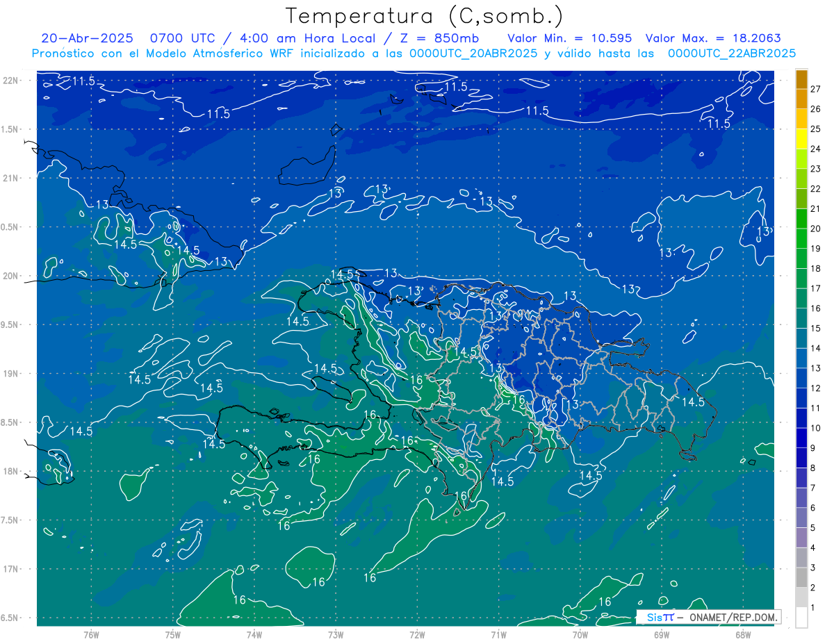Click the lavender legend swatch between 4 and 5
The image size is (834, 644).
(801, 538)
